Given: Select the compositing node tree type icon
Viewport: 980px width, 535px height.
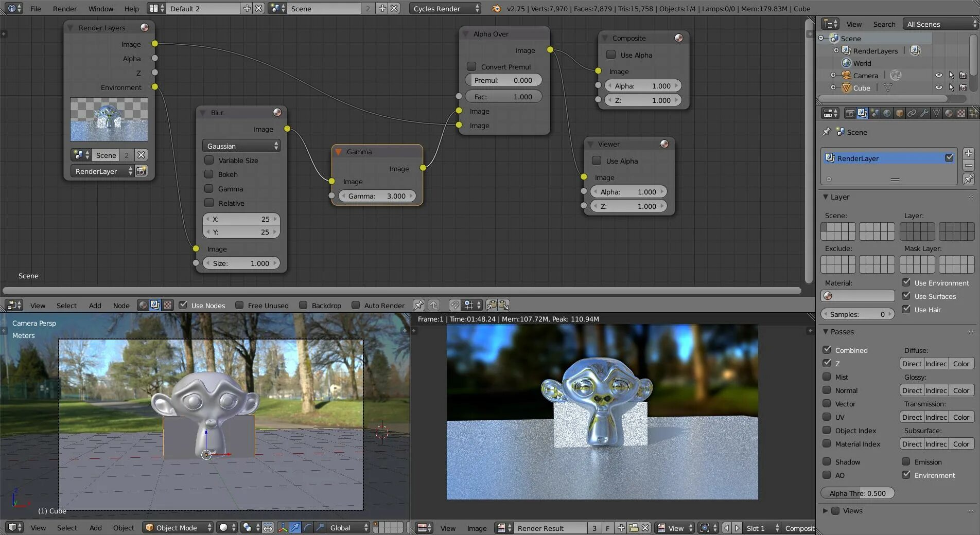Looking at the screenshot, I should [x=155, y=305].
